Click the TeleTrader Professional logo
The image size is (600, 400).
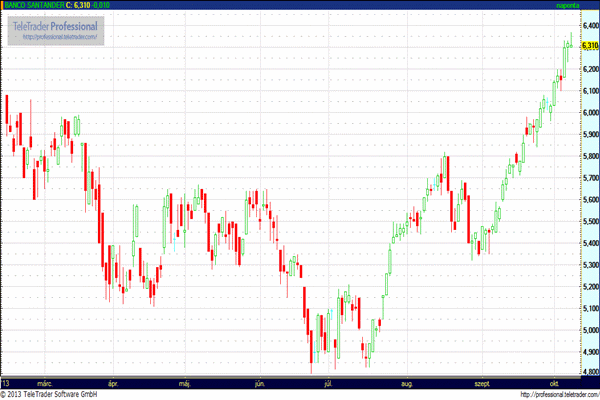pyautogui.click(x=56, y=25)
